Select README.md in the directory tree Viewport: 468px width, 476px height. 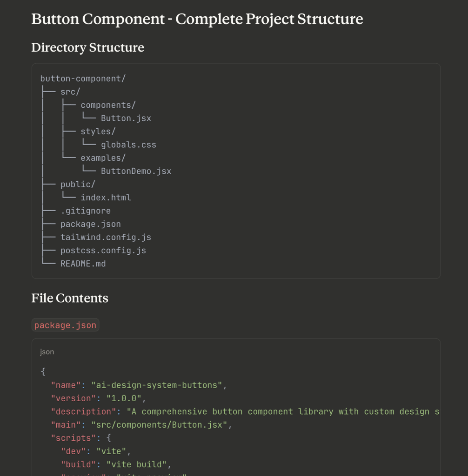[x=83, y=264]
